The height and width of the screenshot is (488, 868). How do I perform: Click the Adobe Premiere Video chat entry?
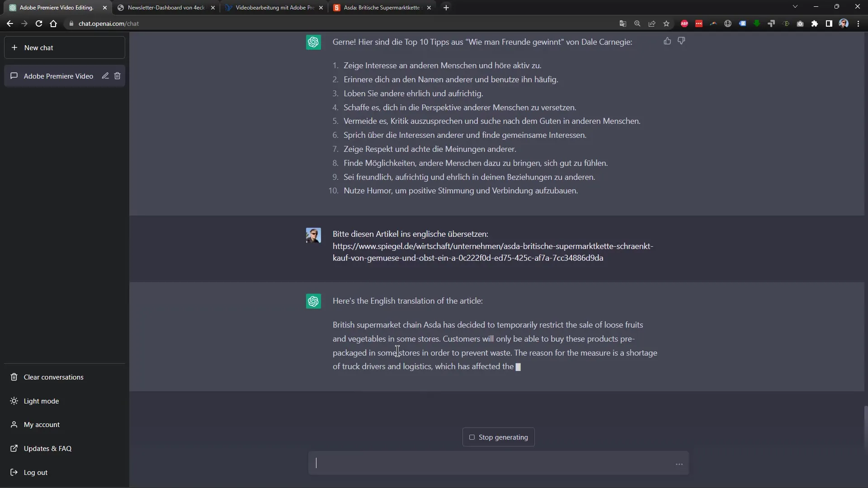(x=58, y=75)
